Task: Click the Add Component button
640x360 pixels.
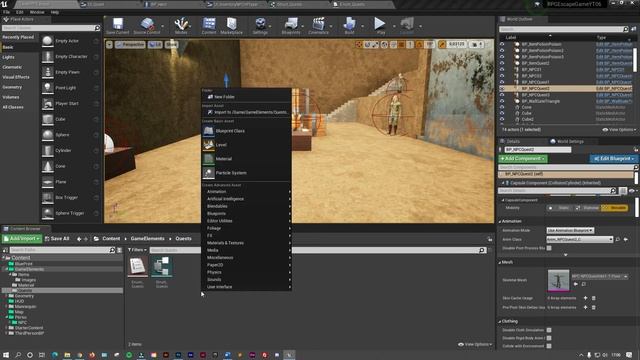Action: (x=522, y=158)
